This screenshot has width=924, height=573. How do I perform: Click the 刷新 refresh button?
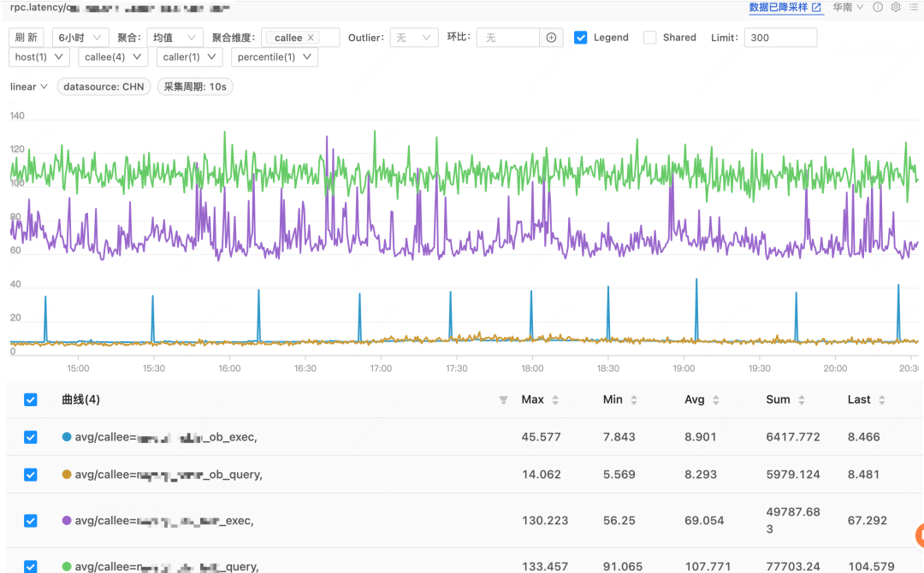pos(26,38)
